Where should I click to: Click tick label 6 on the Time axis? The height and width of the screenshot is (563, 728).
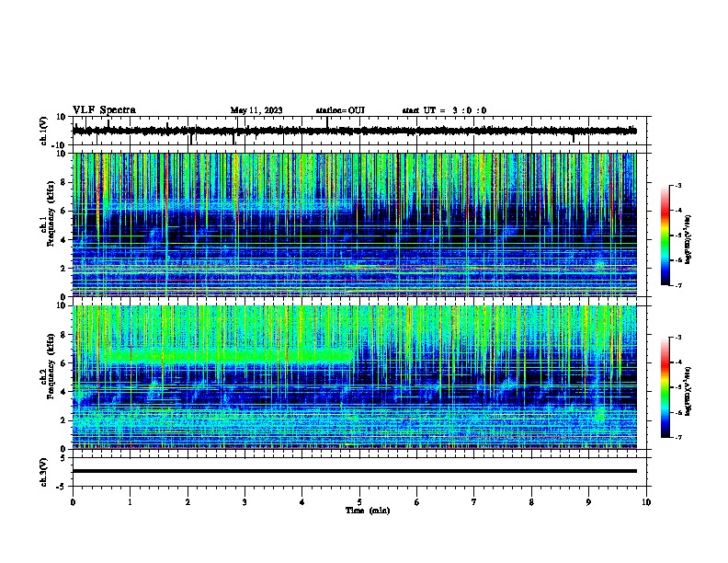(x=417, y=502)
